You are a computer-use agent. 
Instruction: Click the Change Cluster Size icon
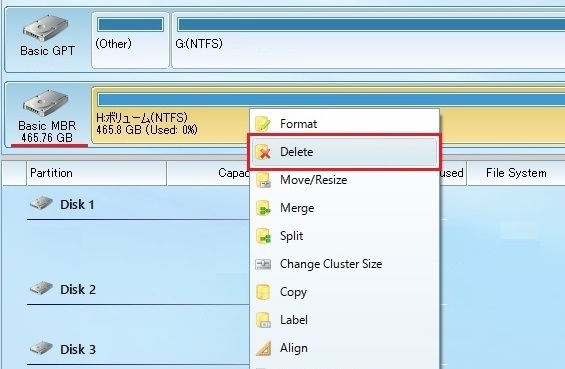click(x=263, y=264)
